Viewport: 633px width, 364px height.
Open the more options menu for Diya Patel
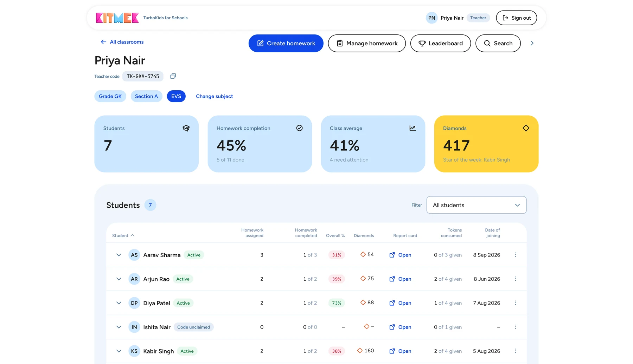[x=516, y=303]
